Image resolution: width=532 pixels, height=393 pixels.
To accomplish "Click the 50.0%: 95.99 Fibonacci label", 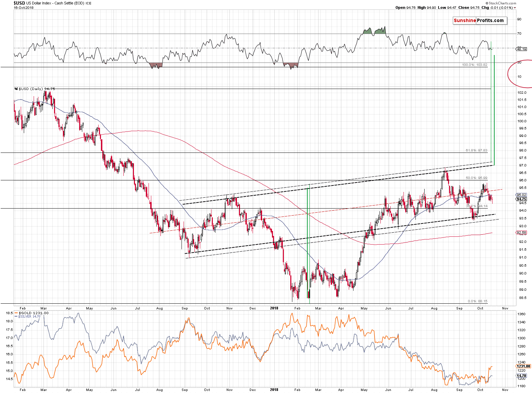I will point(477,178).
